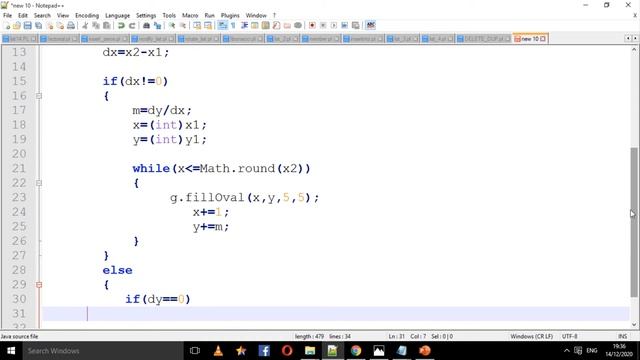Screen dimensions: 640x360
Task: Open the Language menu
Action: tap(118, 16)
